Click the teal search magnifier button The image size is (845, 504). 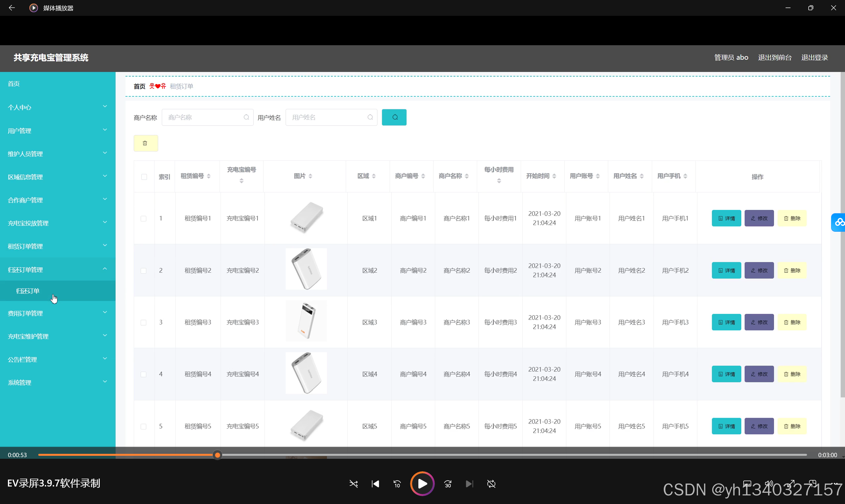pyautogui.click(x=394, y=117)
